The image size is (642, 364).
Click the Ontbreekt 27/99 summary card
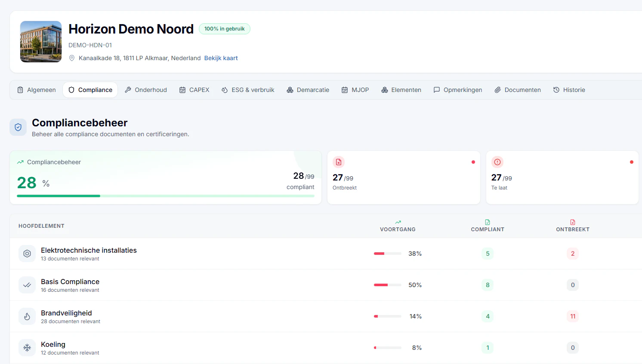click(404, 177)
